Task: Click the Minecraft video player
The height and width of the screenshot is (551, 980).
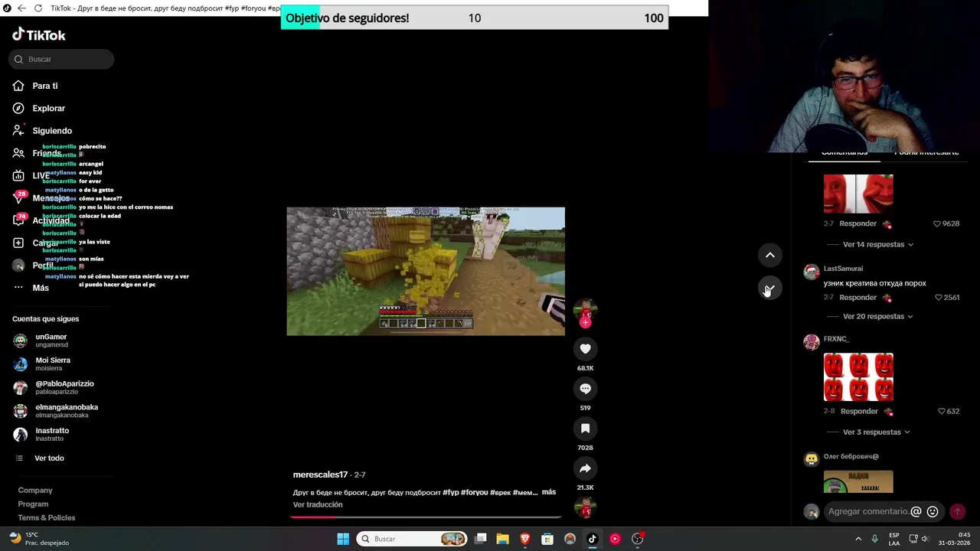Action: click(x=426, y=271)
